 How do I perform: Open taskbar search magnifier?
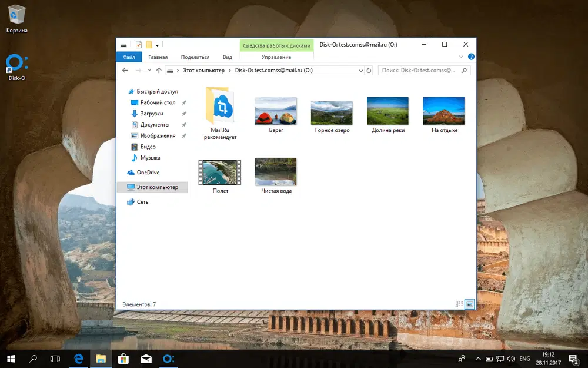tap(33, 359)
